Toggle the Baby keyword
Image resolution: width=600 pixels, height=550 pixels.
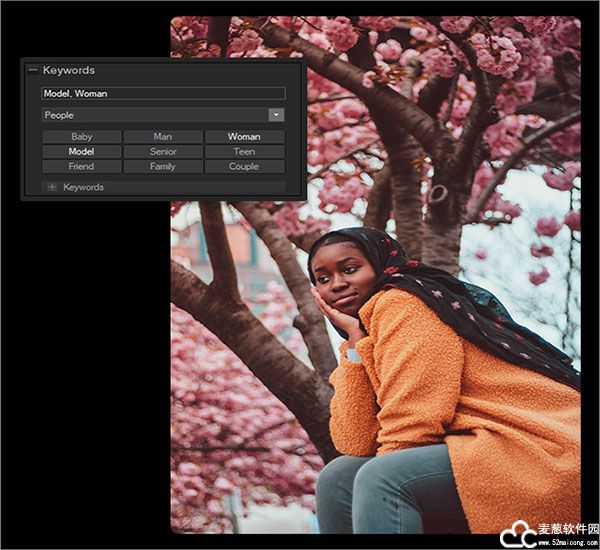click(x=81, y=137)
